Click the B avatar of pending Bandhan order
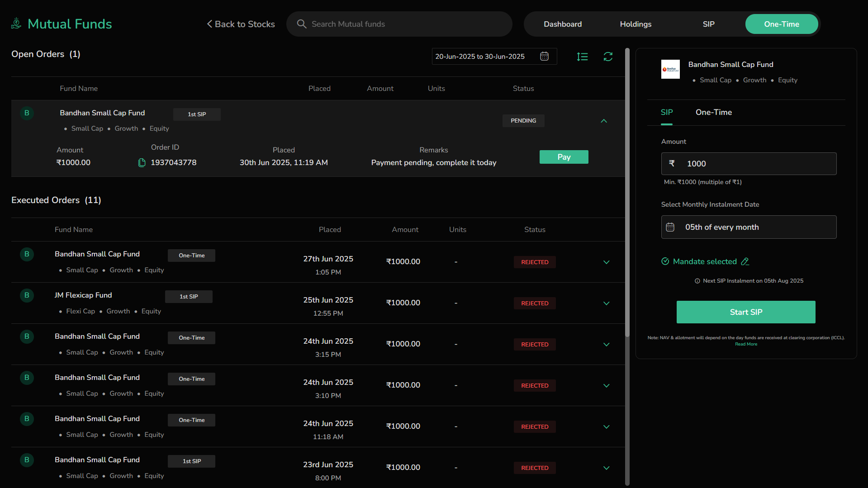868x488 pixels. (27, 113)
